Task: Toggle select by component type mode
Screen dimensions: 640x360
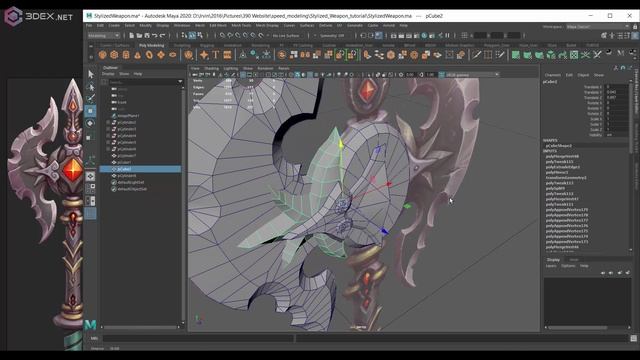Action: (200, 36)
